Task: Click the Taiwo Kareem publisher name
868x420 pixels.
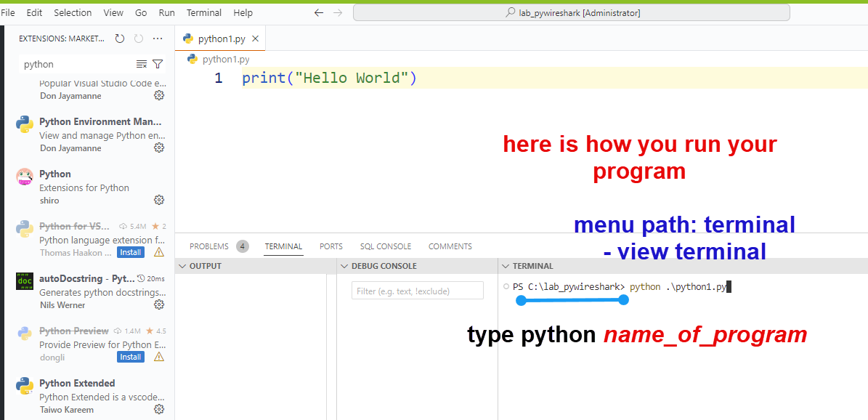Action: 66,410
